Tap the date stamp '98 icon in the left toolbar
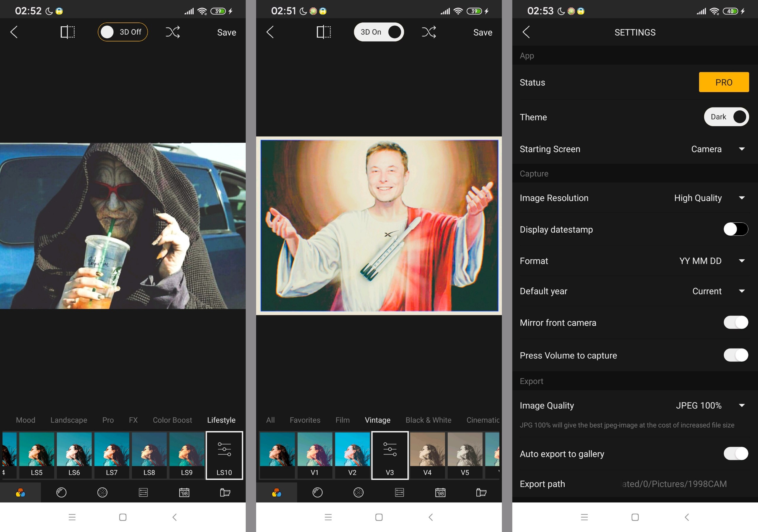This screenshot has height=532, width=758. tap(184, 492)
